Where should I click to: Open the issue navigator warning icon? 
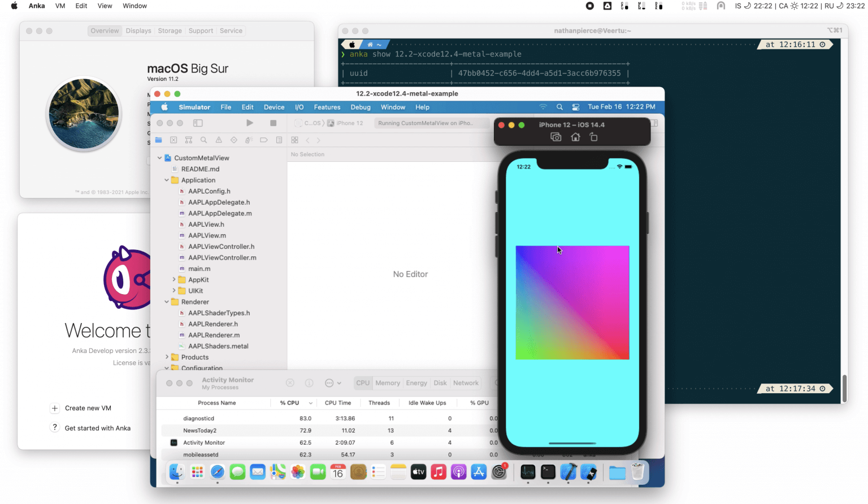[x=219, y=140]
